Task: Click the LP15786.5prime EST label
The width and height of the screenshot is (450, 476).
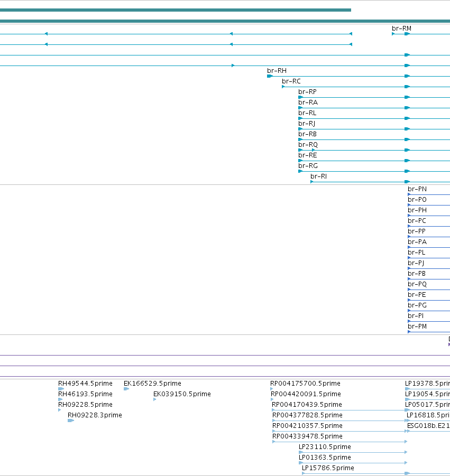Action: 328,468
